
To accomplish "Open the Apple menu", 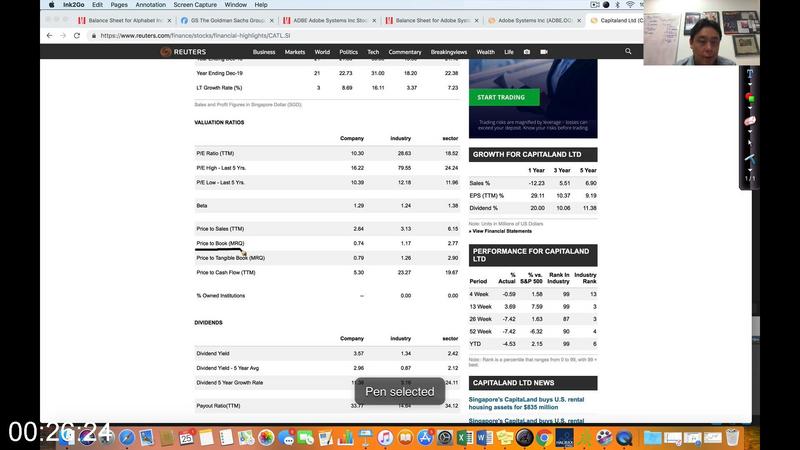I will [x=52, y=5].
